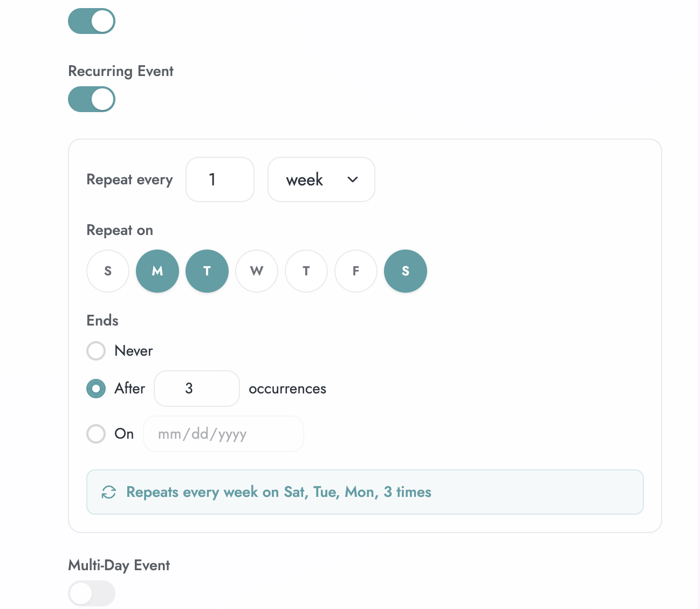
Task: Select the After occurrences radio button
Action: tap(96, 389)
